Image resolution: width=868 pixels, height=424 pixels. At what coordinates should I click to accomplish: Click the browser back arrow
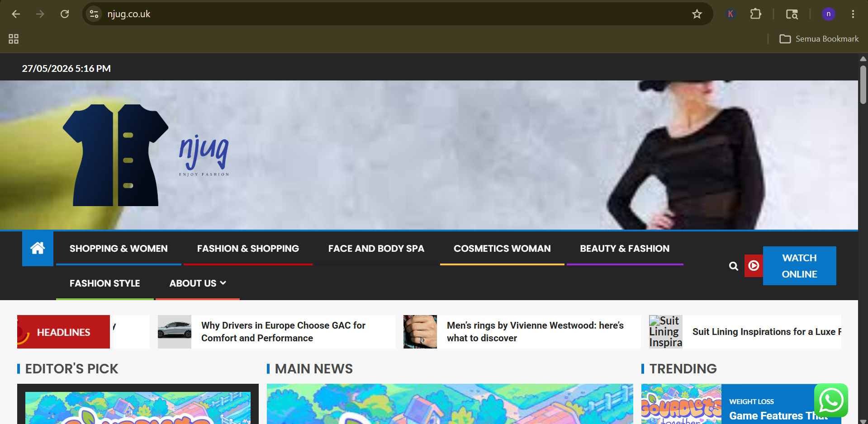pos(16,14)
